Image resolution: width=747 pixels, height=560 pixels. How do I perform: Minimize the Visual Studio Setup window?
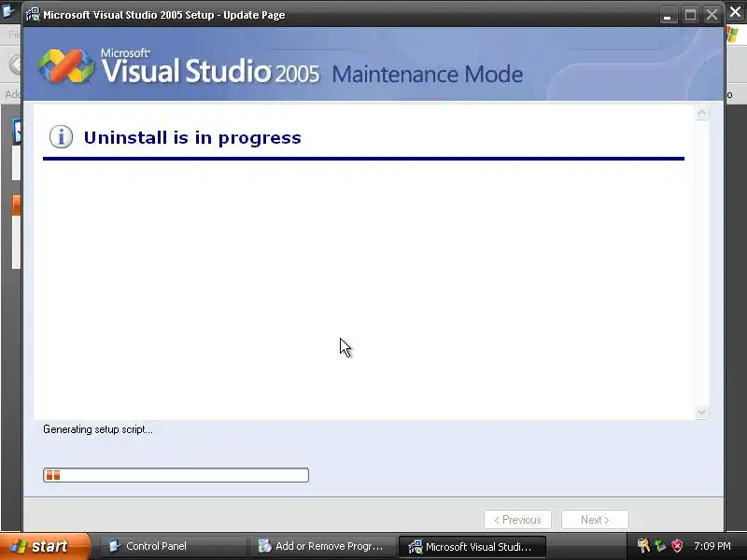coord(668,15)
